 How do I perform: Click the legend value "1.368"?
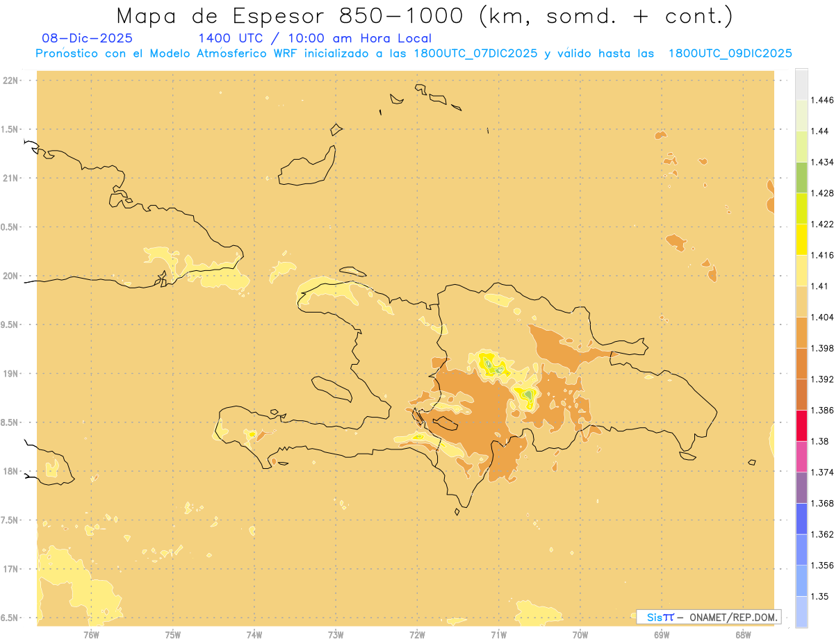[821, 504]
